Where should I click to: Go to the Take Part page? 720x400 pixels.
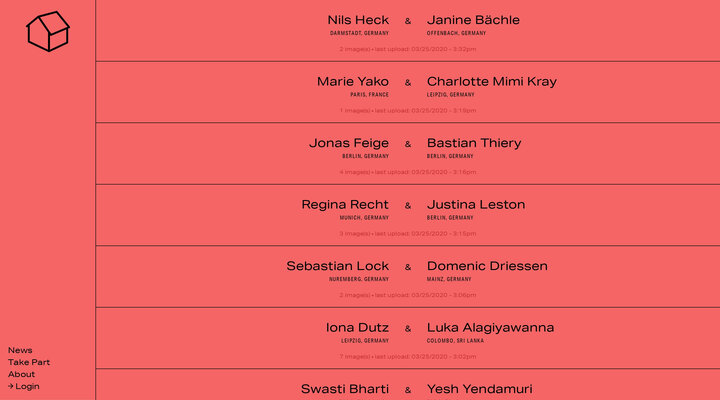point(29,362)
